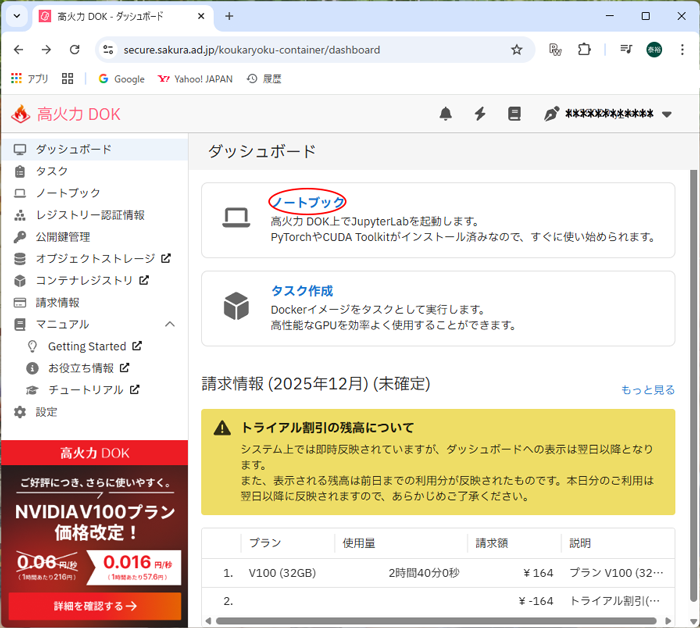Open 公開鍵管理 in the sidebar
Image resolution: width=700 pixels, height=628 pixels.
95,237
